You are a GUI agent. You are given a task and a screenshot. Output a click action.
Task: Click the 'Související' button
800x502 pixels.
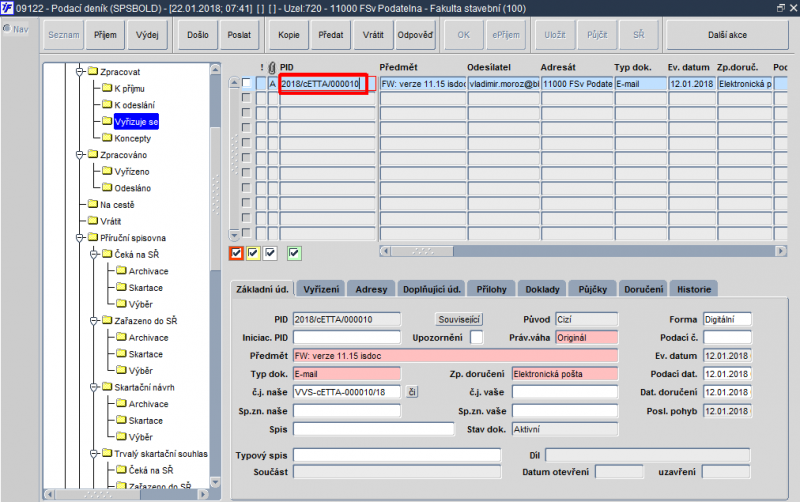pos(459,319)
